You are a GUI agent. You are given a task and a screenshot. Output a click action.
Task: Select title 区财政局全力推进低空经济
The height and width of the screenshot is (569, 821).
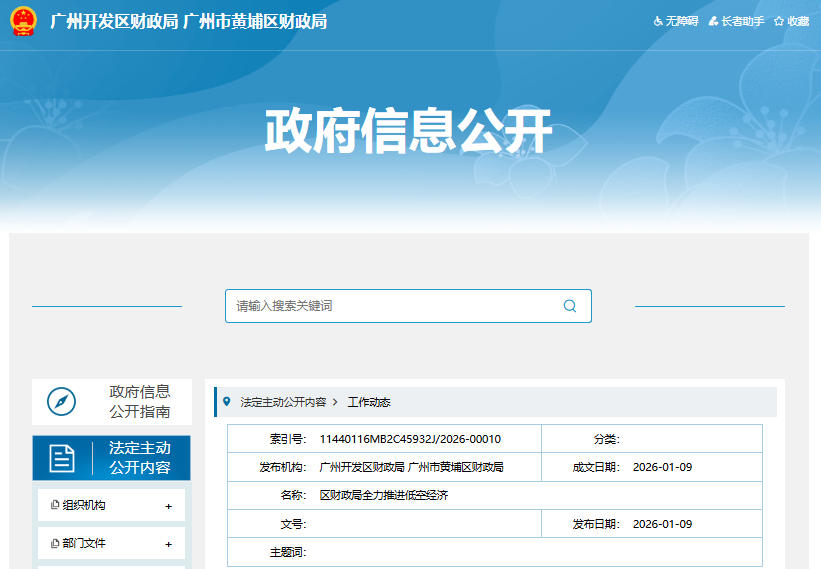384,495
